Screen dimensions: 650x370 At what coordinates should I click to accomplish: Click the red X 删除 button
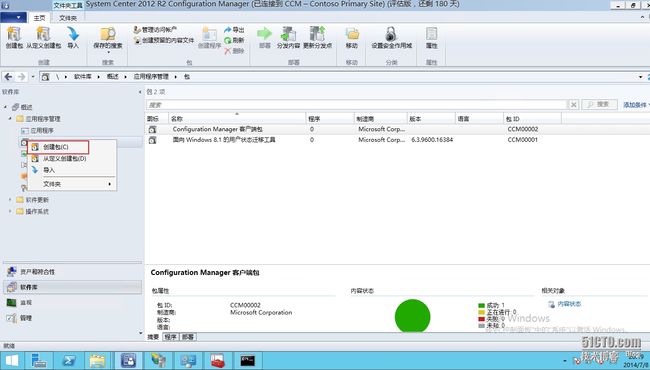(x=234, y=51)
